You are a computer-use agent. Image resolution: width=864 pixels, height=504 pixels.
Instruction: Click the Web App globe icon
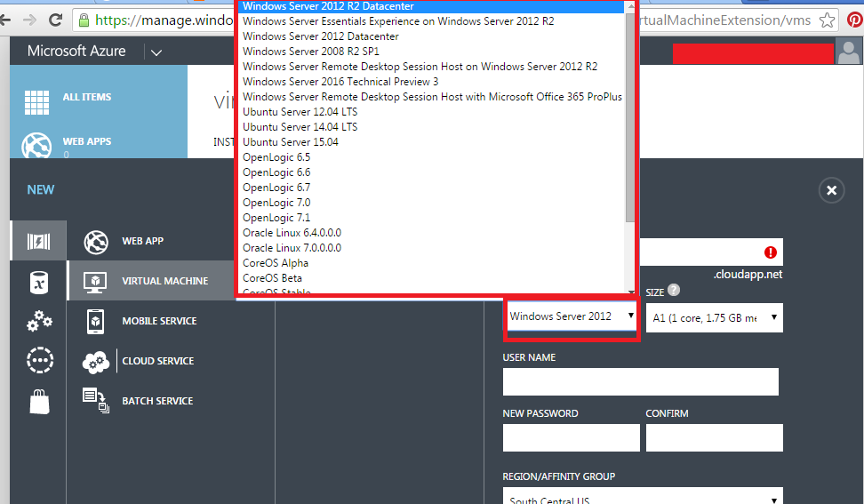tap(96, 242)
